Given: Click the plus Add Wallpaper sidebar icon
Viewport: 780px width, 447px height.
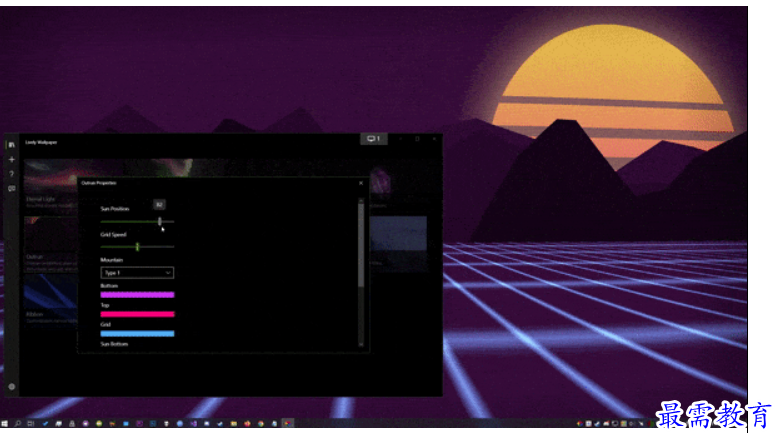Looking at the screenshot, I should (x=11, y=160).
